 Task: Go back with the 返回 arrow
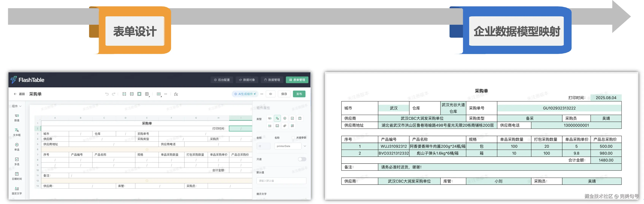15,94
